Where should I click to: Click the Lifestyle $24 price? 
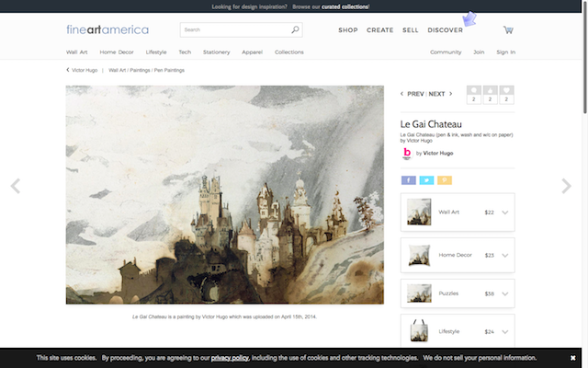tap(489, 331)
